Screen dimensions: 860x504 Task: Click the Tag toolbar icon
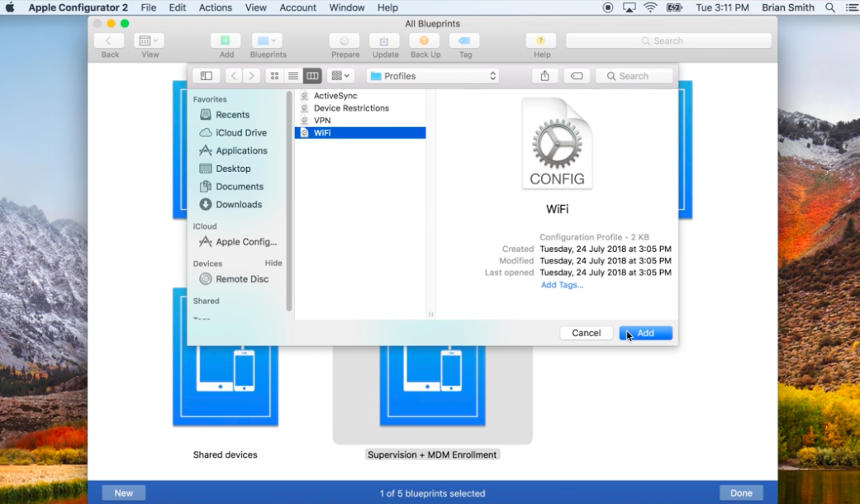tap(464, 40)
